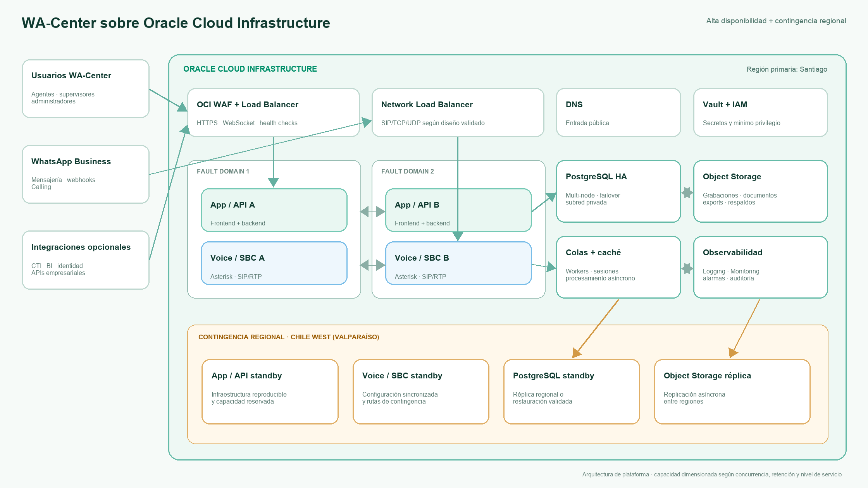Click the App / API standby box

[270, 392]
